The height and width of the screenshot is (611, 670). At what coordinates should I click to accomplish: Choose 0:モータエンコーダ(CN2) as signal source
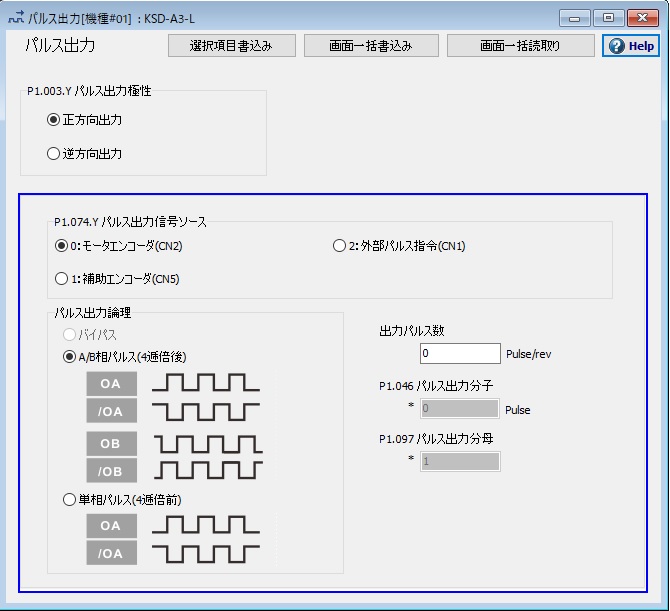tap(62, 246)
